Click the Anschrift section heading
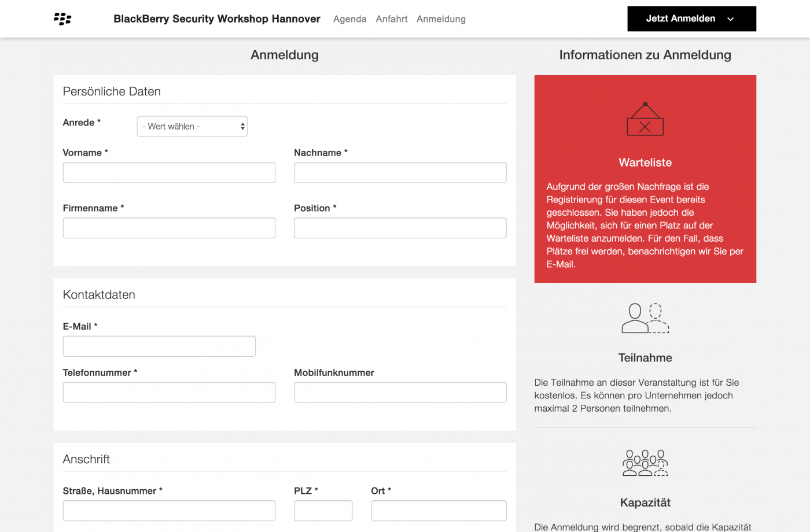810x532 pixels. coord(86,459)
